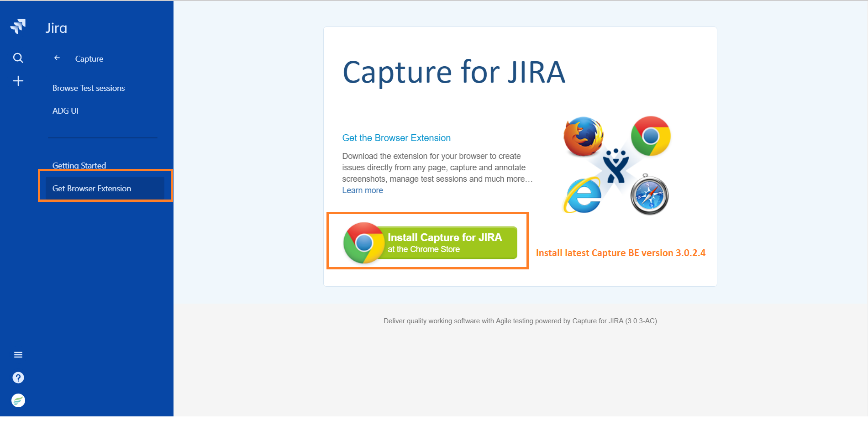Click the Jira logo icon
The height and width of the screenshot is (431, 868).
(18, 26)
